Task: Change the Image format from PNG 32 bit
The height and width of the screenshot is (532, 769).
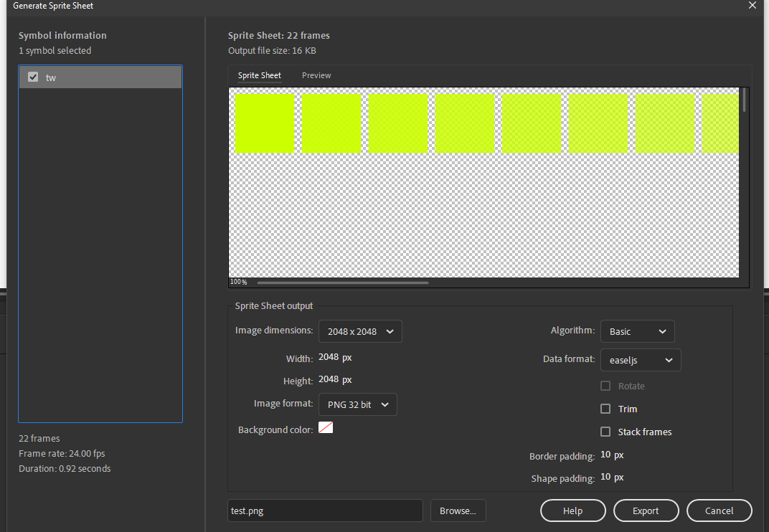Action: pyautogui.click(x=357, y=404)
